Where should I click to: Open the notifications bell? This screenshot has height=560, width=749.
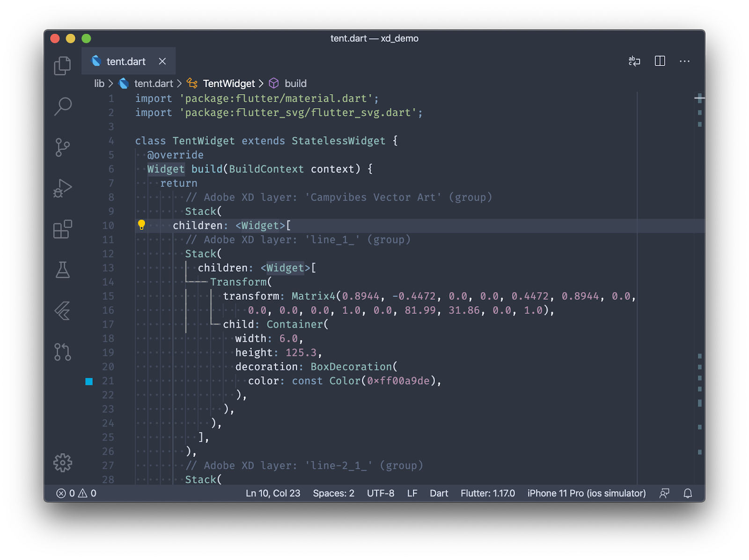[688, 493]
